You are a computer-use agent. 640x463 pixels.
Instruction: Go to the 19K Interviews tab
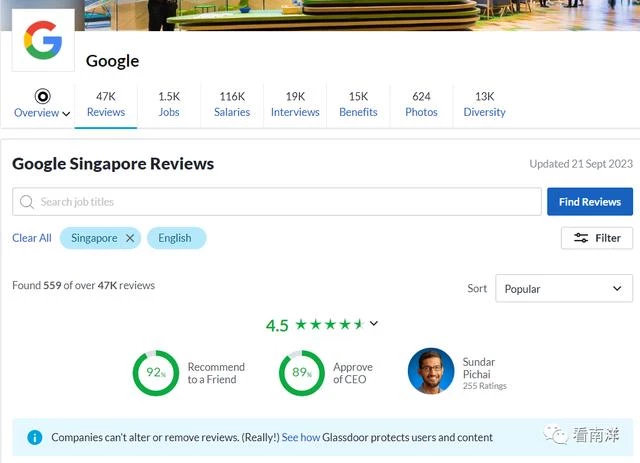[295, 105]
